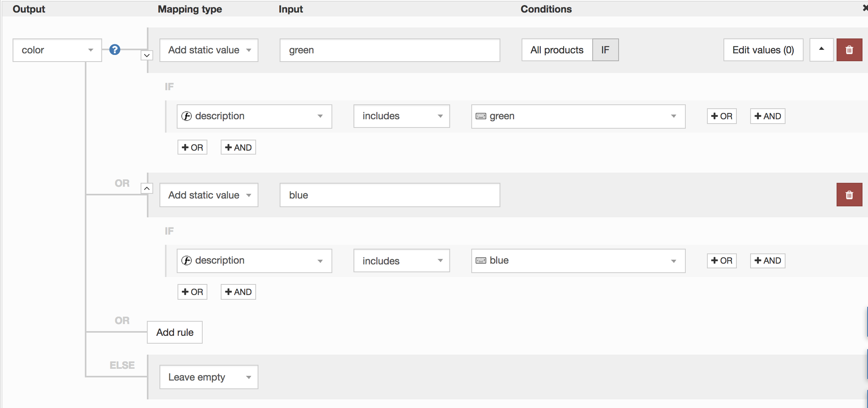Delete the blue static value rule
Screen dimensions: 868x408
click(x=849, y=195)
